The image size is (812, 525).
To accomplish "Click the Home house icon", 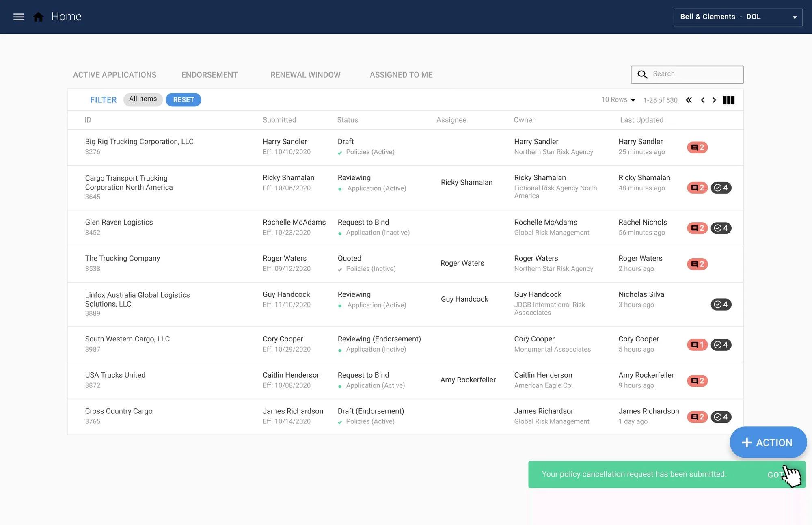I will (38, 17).
